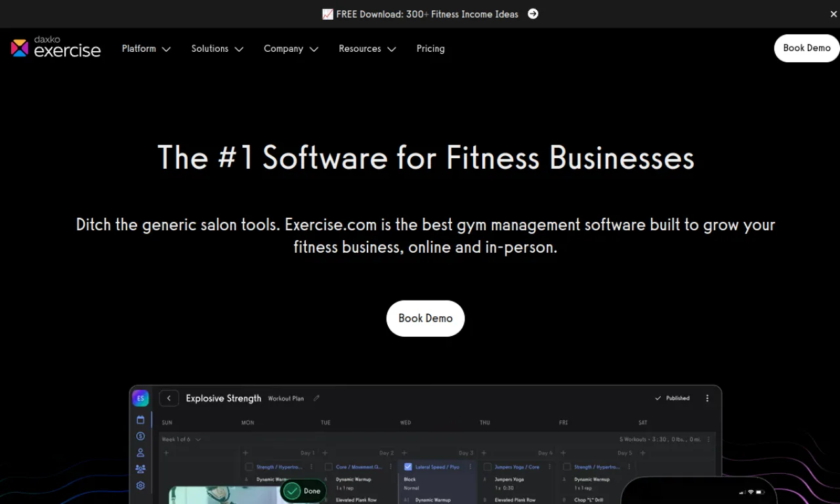Expand the Company dropdown chevron
The image size is (840, 504).
tap(314, 49)
